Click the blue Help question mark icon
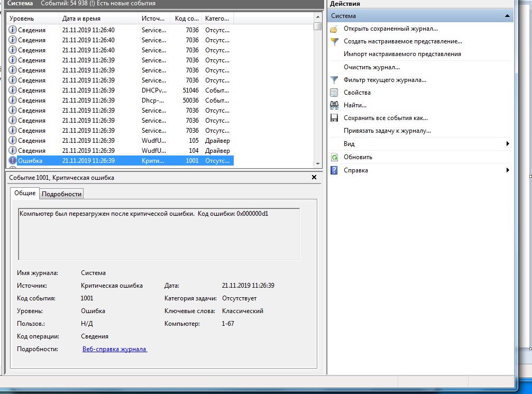 [x=334, y=170]
